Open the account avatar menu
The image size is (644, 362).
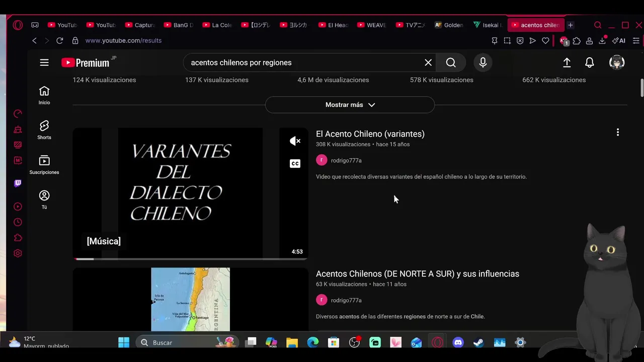[617, 62]
